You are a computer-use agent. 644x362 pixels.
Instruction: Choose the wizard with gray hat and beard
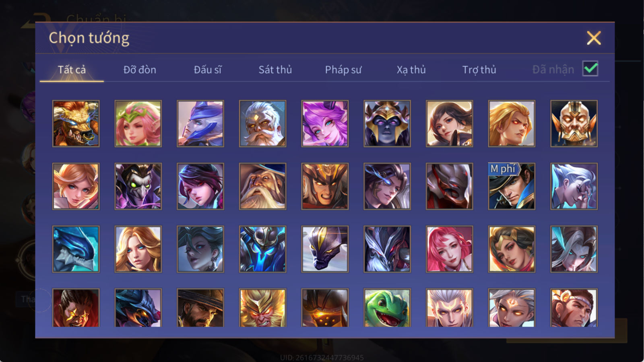(x=262, y=186)
